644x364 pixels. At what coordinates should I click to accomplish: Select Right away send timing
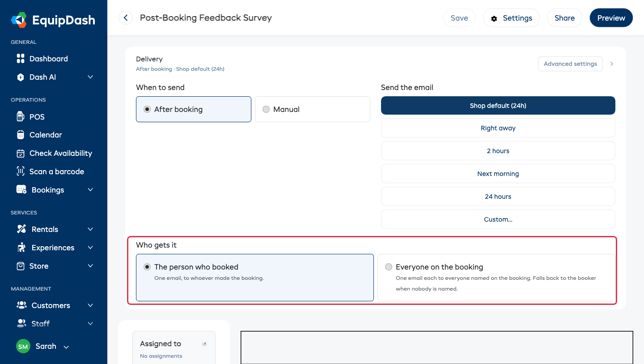tap(498, 128)
